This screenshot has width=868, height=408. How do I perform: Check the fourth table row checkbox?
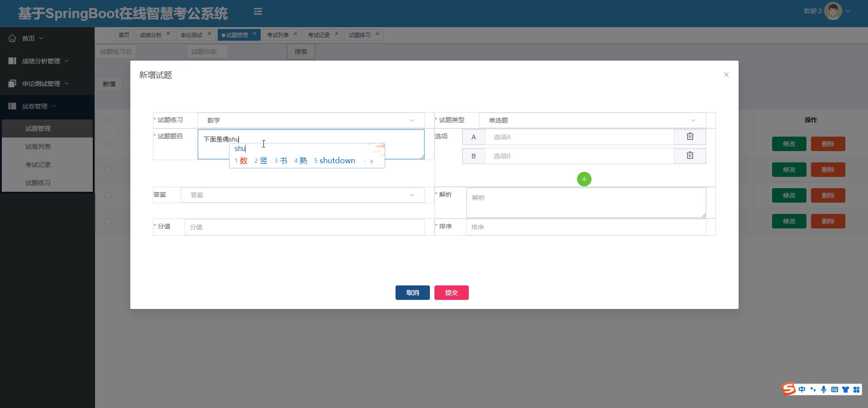click(x=108, y=221)
